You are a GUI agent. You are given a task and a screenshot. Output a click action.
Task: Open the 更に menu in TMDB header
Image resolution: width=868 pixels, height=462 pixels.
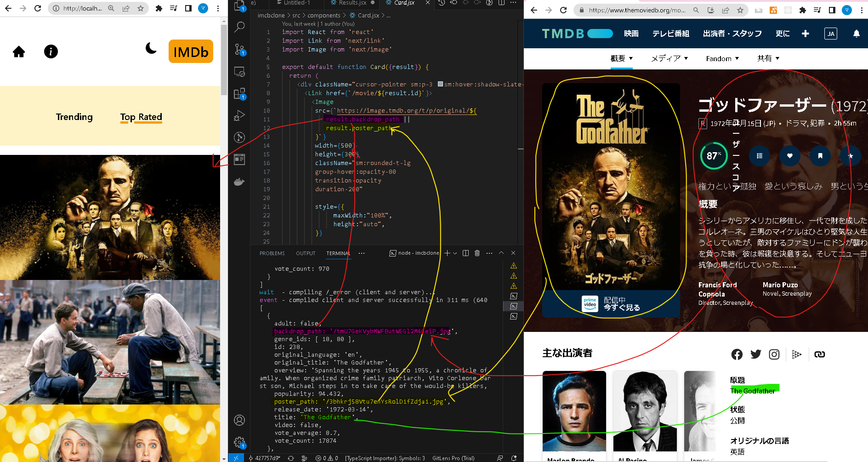tap(783, 34)
